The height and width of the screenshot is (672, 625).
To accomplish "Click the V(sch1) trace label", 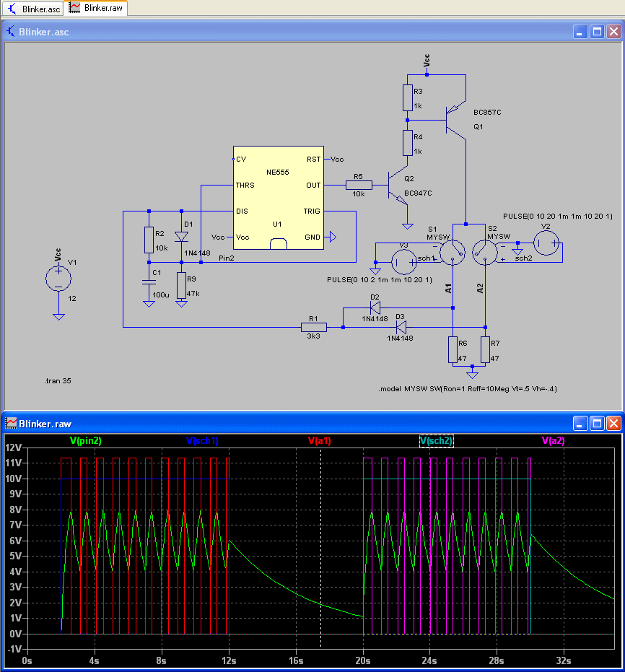I will [x=202, y=440].
